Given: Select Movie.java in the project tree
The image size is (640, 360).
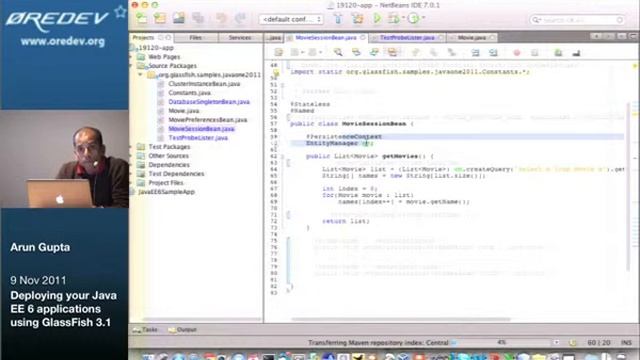Looking at the screenshot, I should tap(184, 111).
